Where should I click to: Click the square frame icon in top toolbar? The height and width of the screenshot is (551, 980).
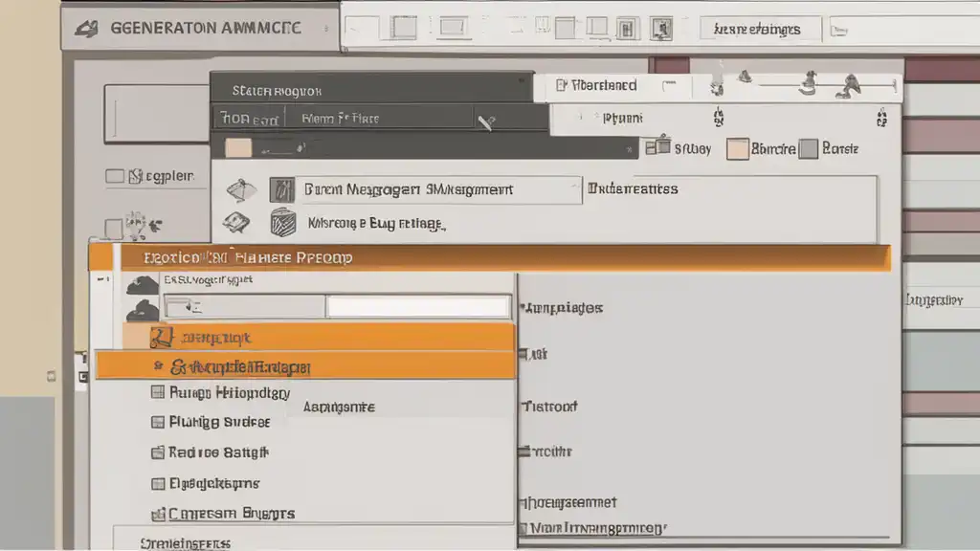404,28
